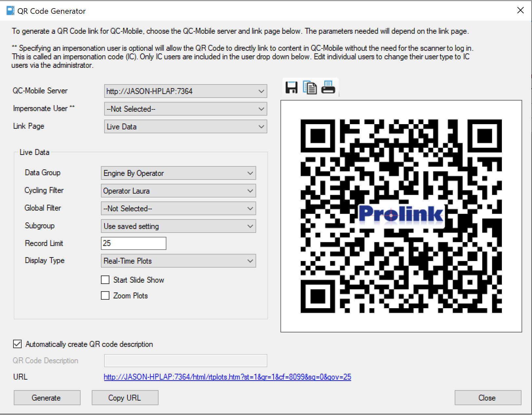Close the QR Code Generator window with X
The height and width of the screenshot is (415, 532).
pos(520,10)
